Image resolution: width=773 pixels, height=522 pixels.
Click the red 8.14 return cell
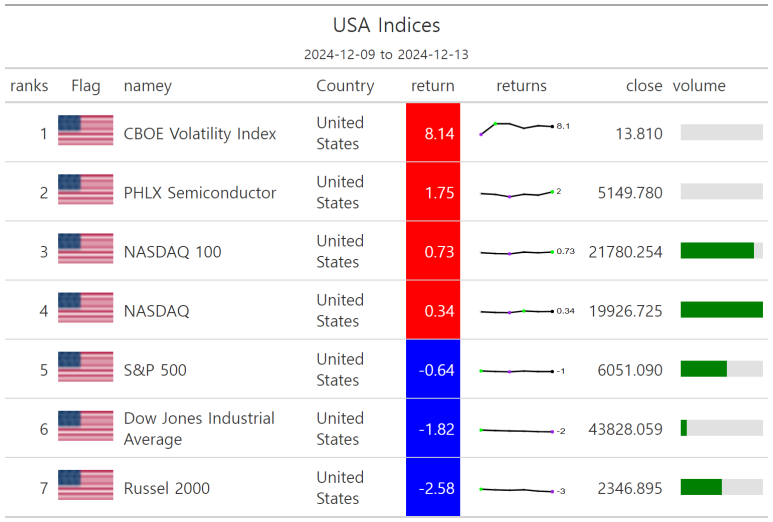(x=433, y=132)
